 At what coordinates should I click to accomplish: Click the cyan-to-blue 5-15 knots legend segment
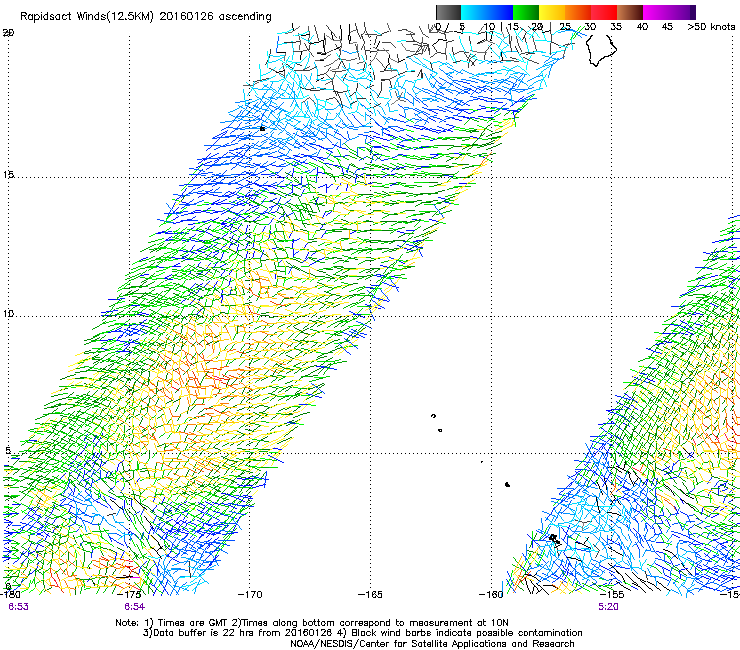coord(487,12)
